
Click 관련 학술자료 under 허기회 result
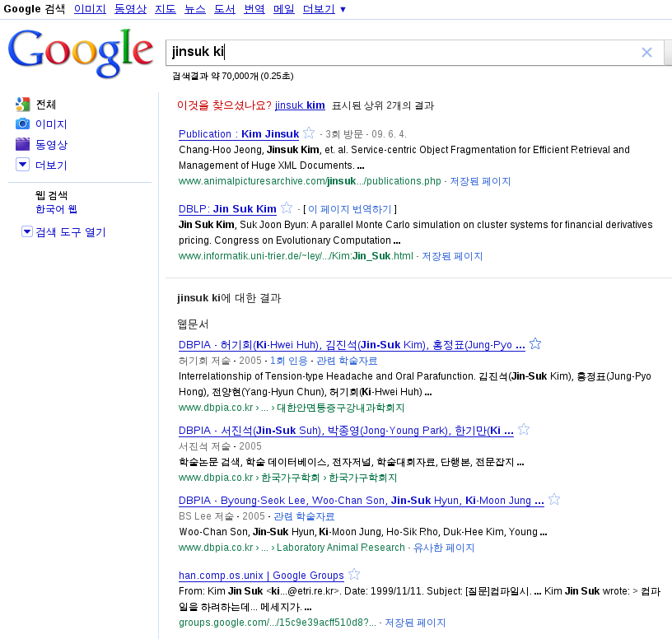[347, 361]
